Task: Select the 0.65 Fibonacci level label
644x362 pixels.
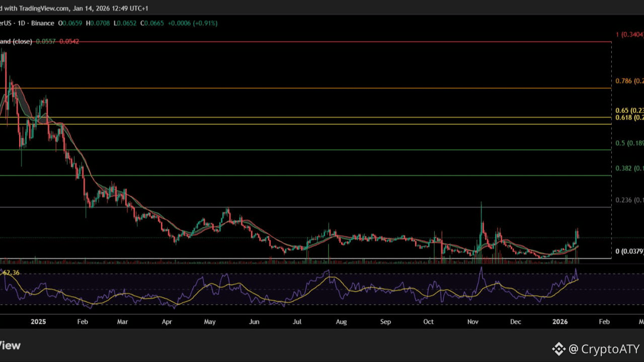Action: 629,111
